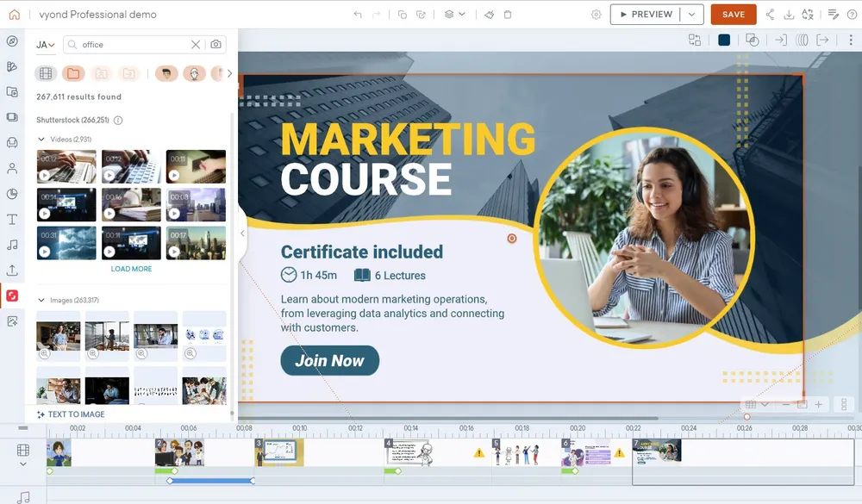Open the JA language dropdown

click(x=46, y=45)
